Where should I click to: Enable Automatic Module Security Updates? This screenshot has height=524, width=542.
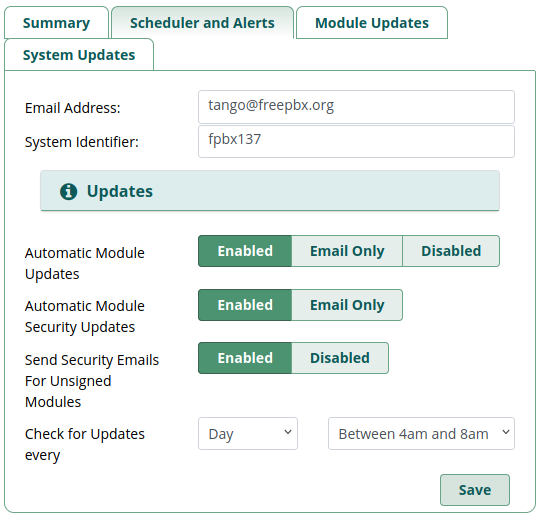pyautogui.click(x=245, y=305)
